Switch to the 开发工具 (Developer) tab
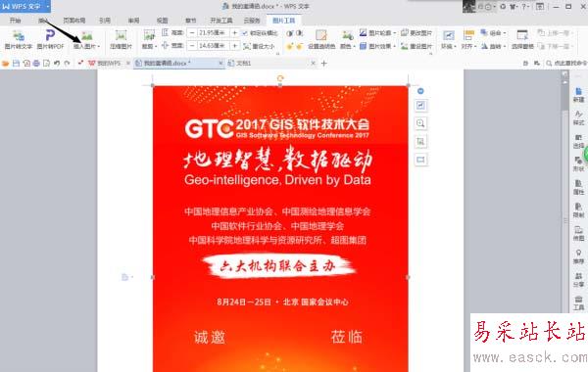The width and height of the screenshot is (588, 372). point(221,21)
